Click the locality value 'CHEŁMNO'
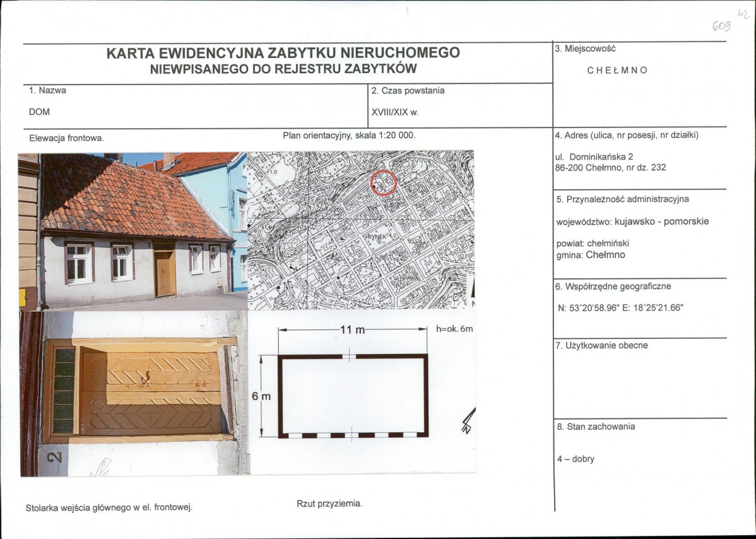This screenshot has height=539, width=756. click(617, 71)
